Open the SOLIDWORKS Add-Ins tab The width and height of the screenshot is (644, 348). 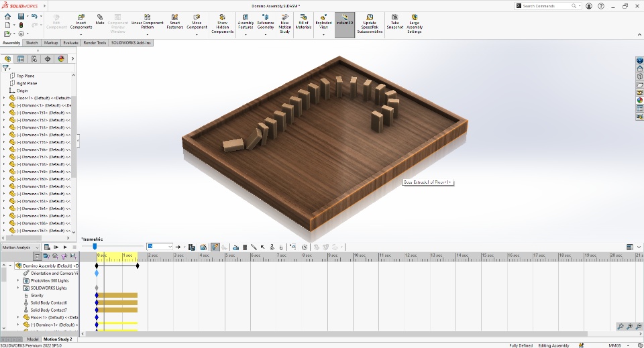131,43
